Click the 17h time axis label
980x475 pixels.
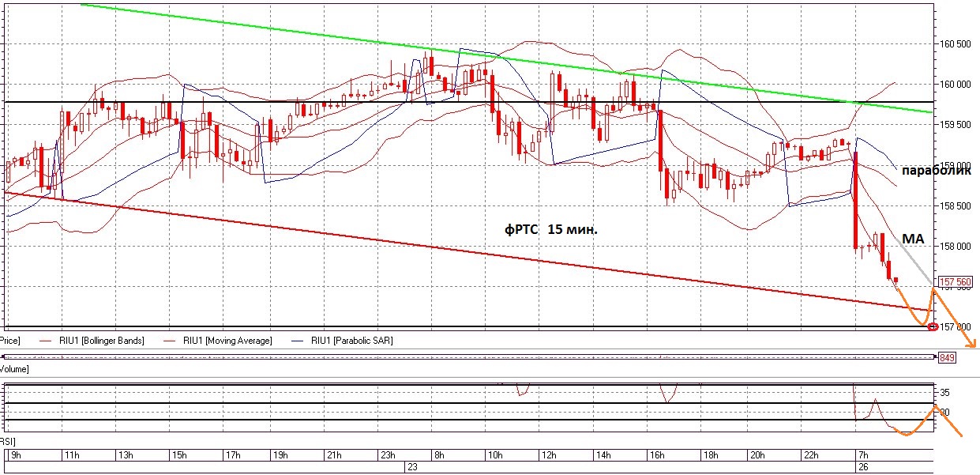232,456
